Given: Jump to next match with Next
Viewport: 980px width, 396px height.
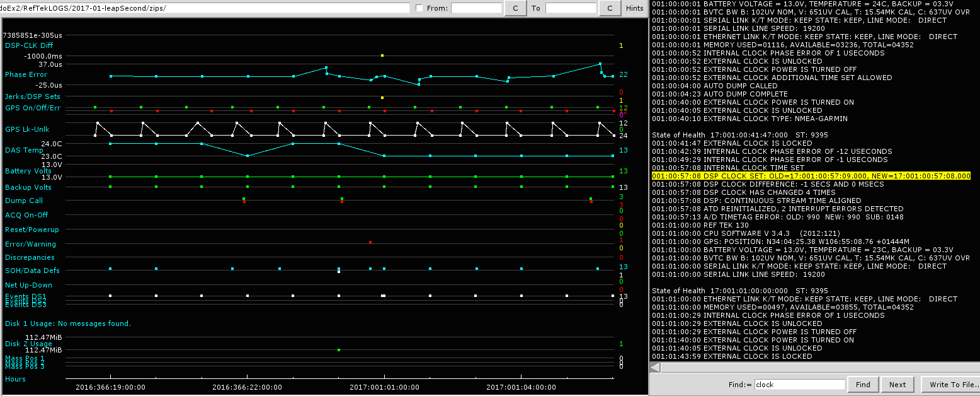Looking at the screenshot, I should point(897,385).
